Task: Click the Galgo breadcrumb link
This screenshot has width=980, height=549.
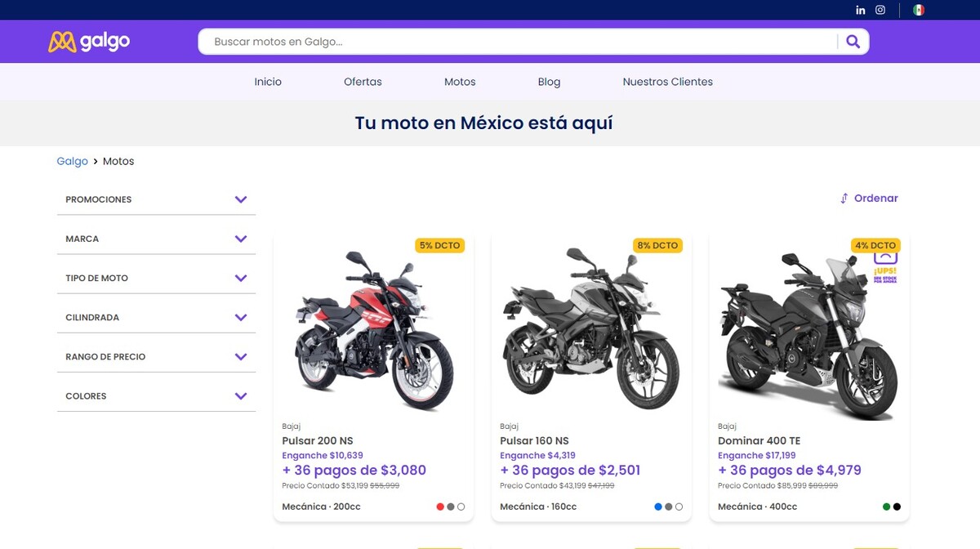Action: click(72, 161)
